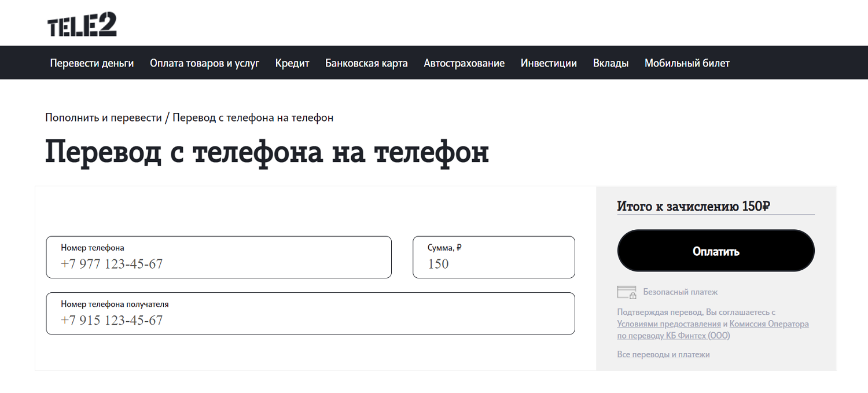Open the Вклады menu item

click(610, 63)
